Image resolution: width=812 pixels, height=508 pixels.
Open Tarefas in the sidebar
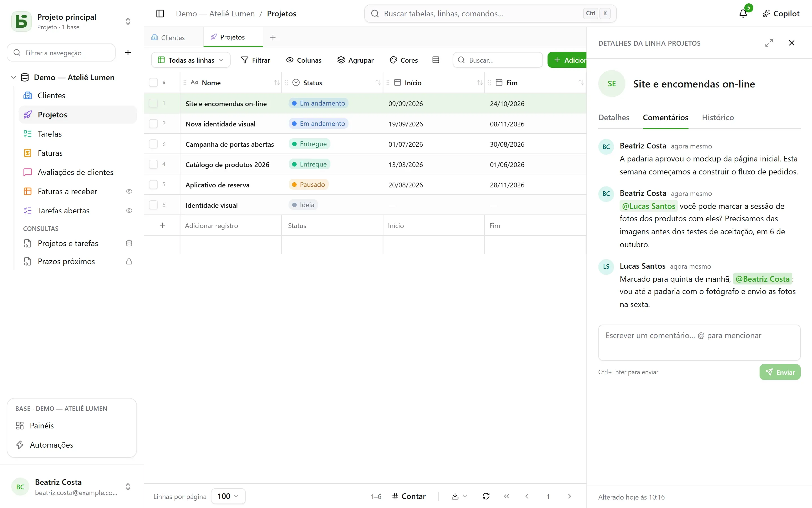pos(78,134)
